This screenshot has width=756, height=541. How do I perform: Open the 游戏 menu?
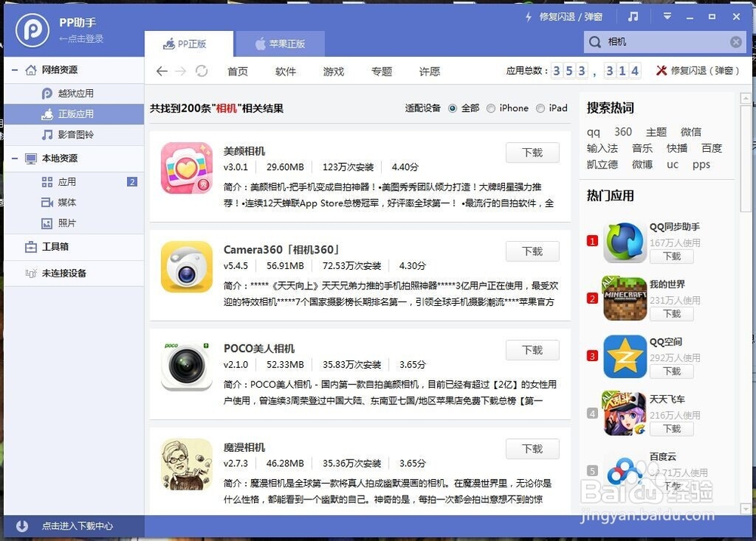(333, 72)
